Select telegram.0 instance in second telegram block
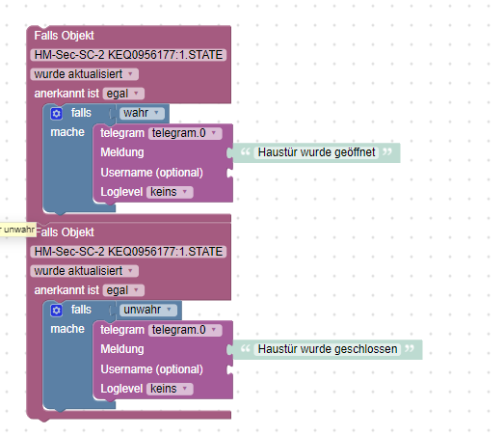504x435 pixels. tap(185, 330)
